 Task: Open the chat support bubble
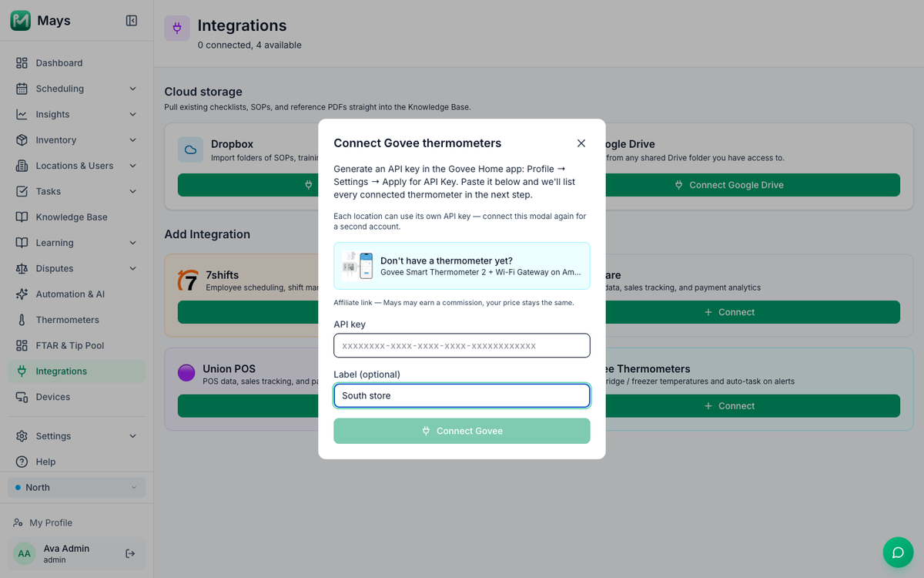pos(898,552)
